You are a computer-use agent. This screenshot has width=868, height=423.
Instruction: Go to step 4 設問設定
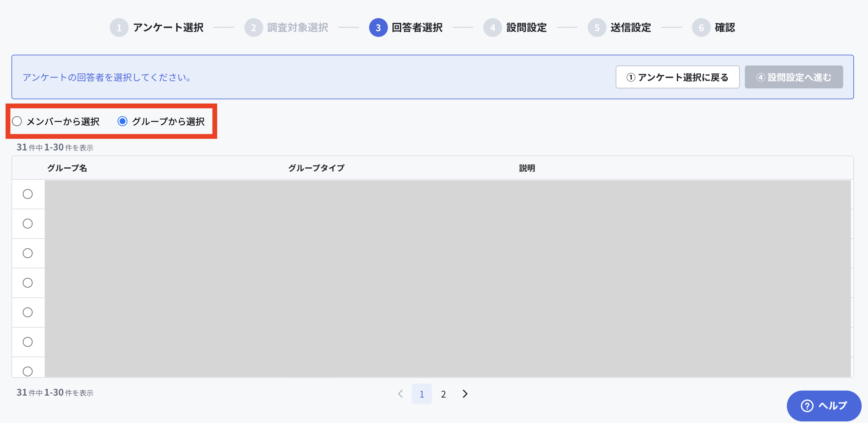point(515,28)
